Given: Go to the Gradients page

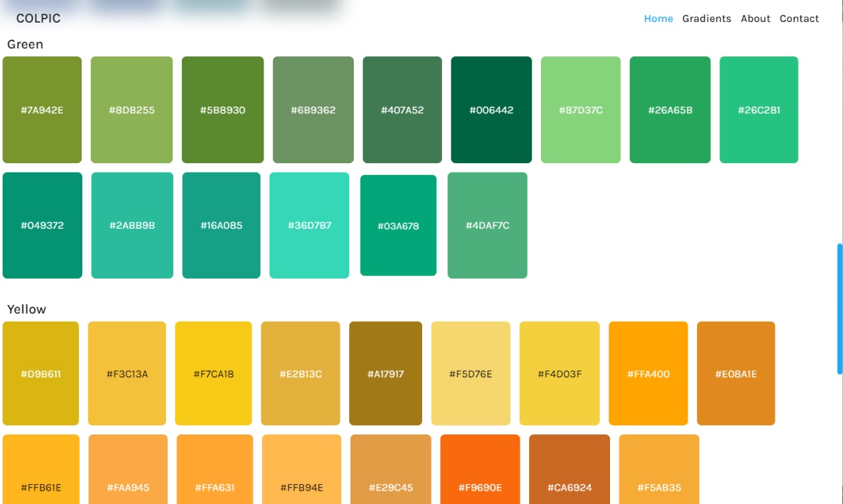Looking at the screenshot, I should point(707,19).
